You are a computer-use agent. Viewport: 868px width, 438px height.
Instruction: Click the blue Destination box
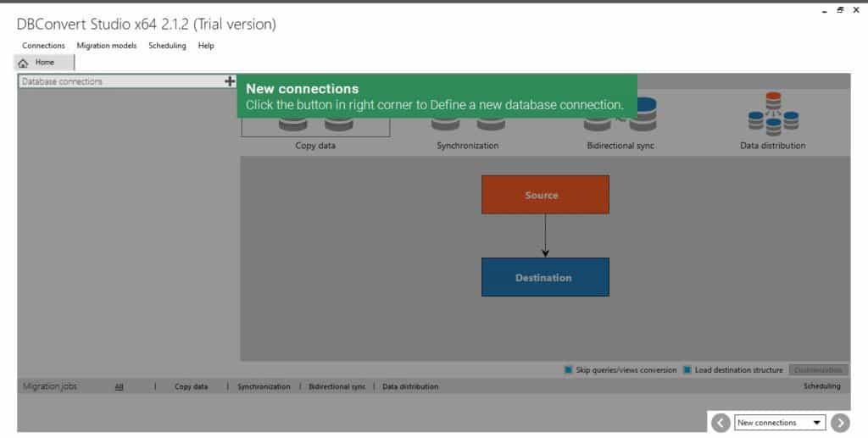(x=545, y=277)
